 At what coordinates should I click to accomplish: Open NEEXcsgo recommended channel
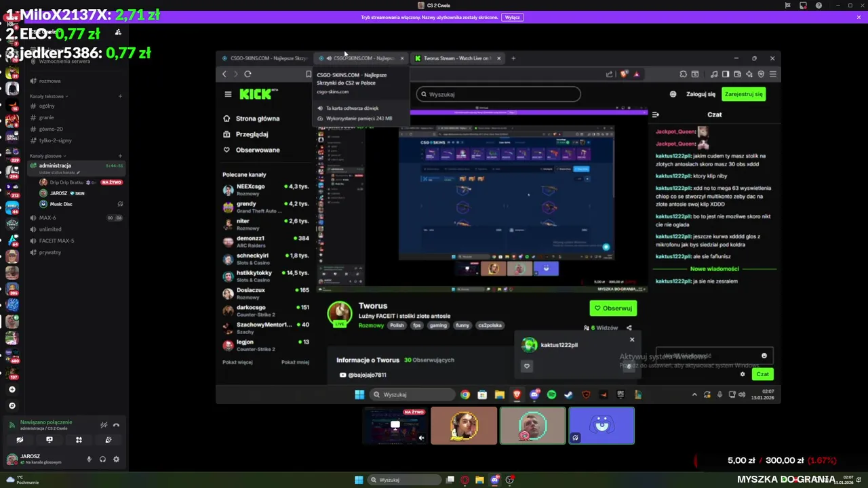266,189
